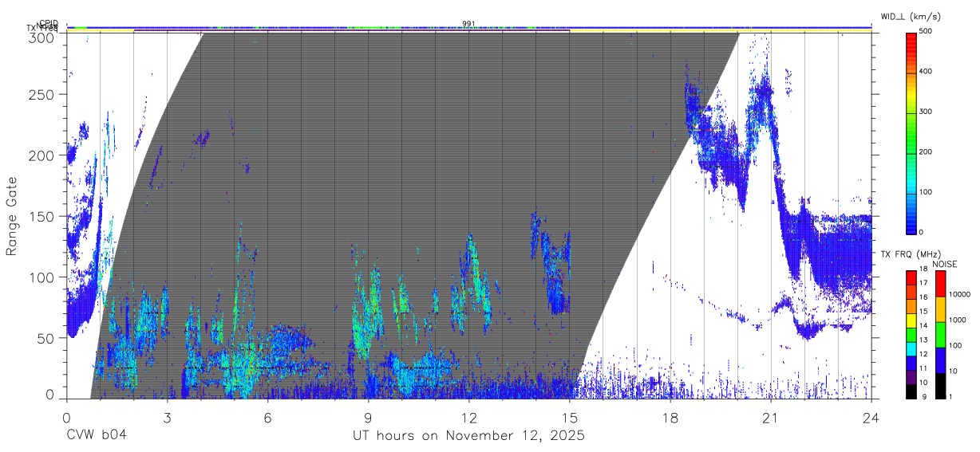Select the 200 tick on WID colorbar

[927, 151]
